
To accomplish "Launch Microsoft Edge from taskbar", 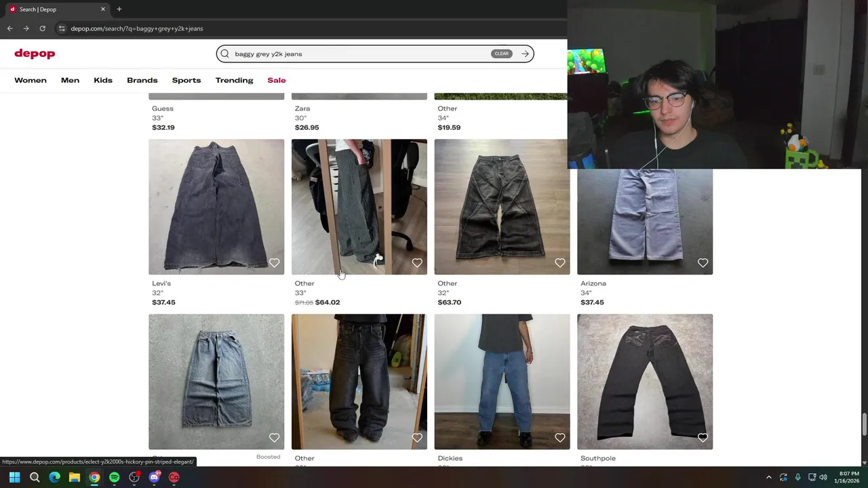I will point(54,477).
